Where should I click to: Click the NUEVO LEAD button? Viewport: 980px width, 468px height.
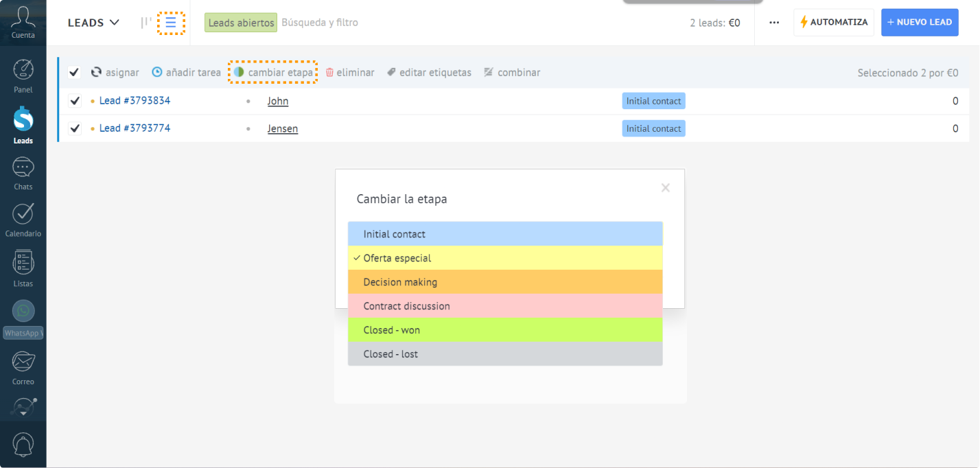[x=919, y=23]
